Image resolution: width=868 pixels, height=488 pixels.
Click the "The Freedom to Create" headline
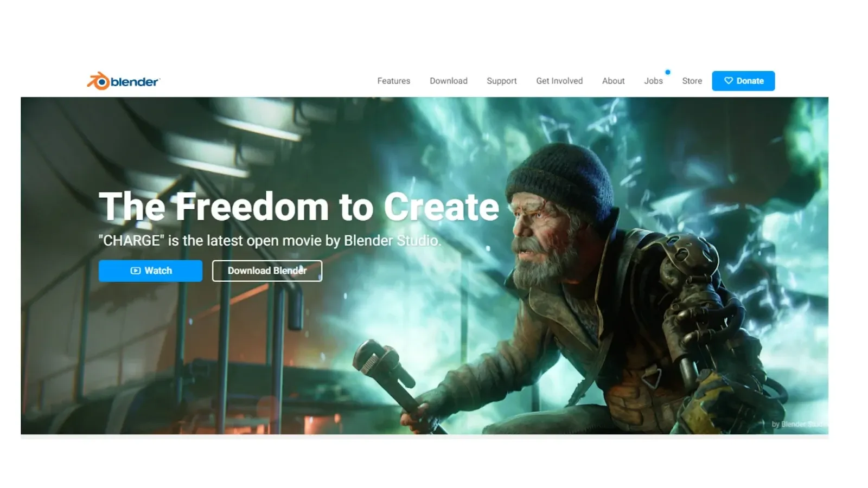click(298, 207)
